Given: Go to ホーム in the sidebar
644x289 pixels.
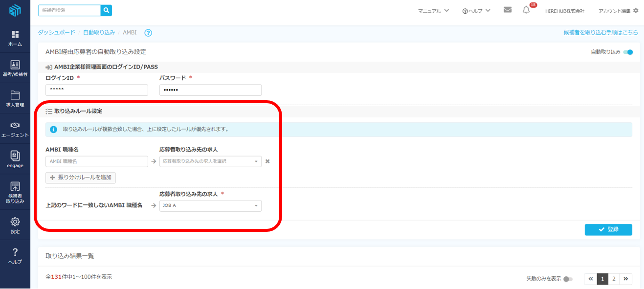Looking at the screenshot, I should pyautogui.click(x=15, y=38).
